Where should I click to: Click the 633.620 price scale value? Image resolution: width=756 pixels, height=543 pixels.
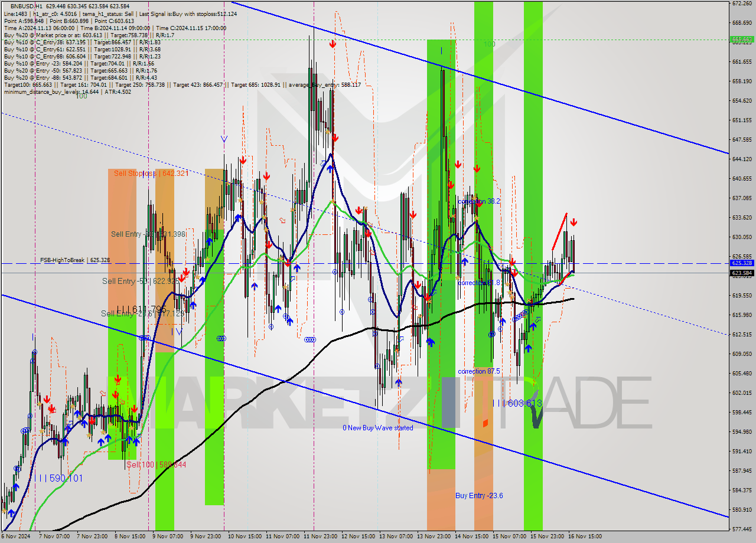click(742, 218)
